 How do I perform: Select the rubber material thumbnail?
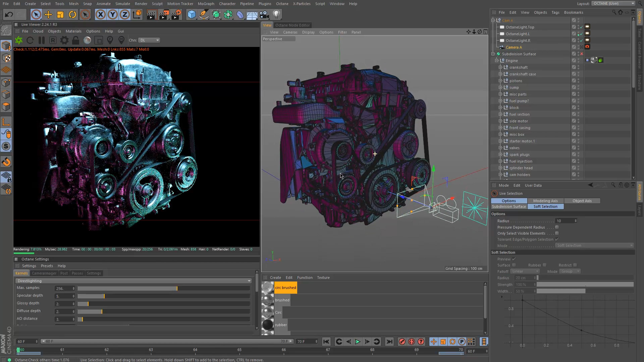268,325
